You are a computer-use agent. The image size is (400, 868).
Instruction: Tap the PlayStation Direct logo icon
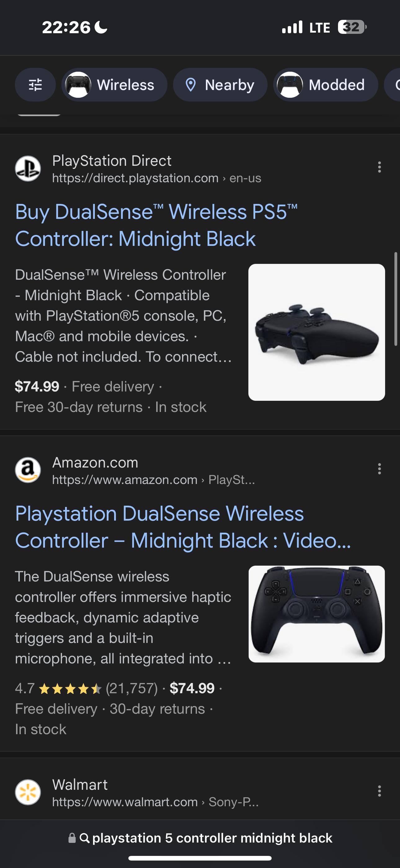click(x=28, y=169)
